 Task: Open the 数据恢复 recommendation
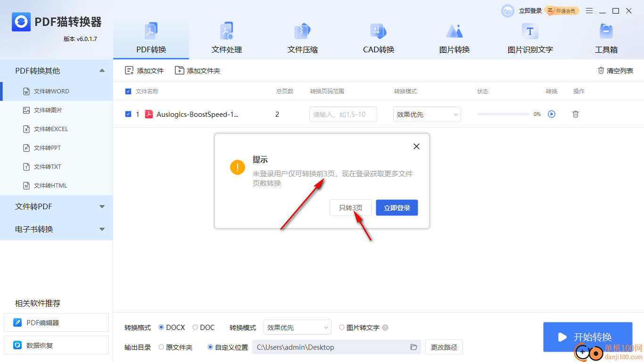tap(56, 346)
